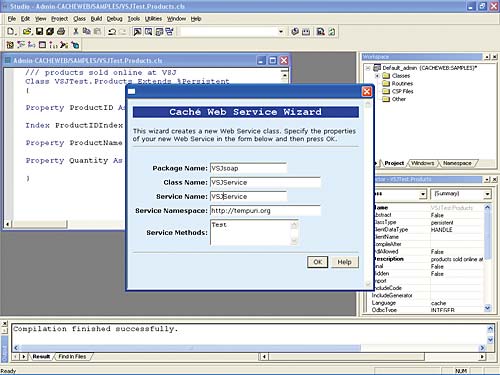The height and width of the screenshot is (375, 500).
Task: Click the Print icon in toolbar
Action: tap(61, 32)
